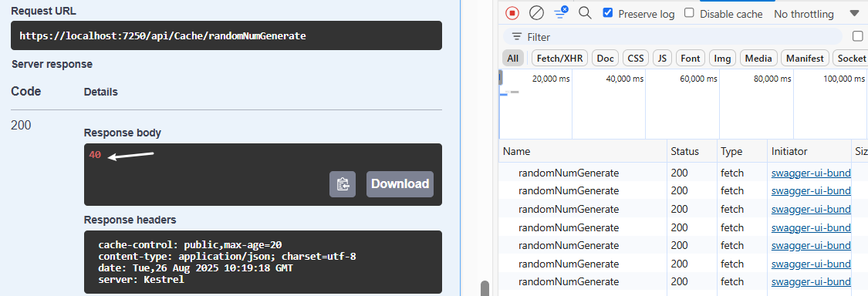
Task: Click the 100,000 ms timeline marker
Action: [845, 79]
